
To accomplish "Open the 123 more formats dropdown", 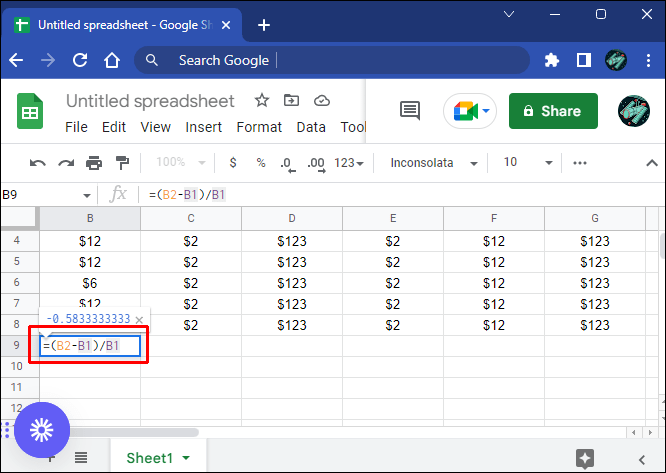I will click(x=349, y=163).
